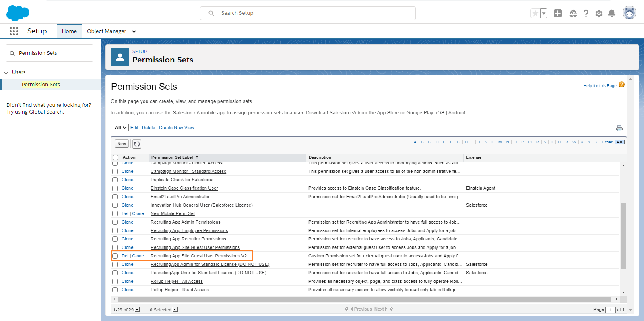Expand the Object Manager tab dropdown chevron

pos(134,31)
